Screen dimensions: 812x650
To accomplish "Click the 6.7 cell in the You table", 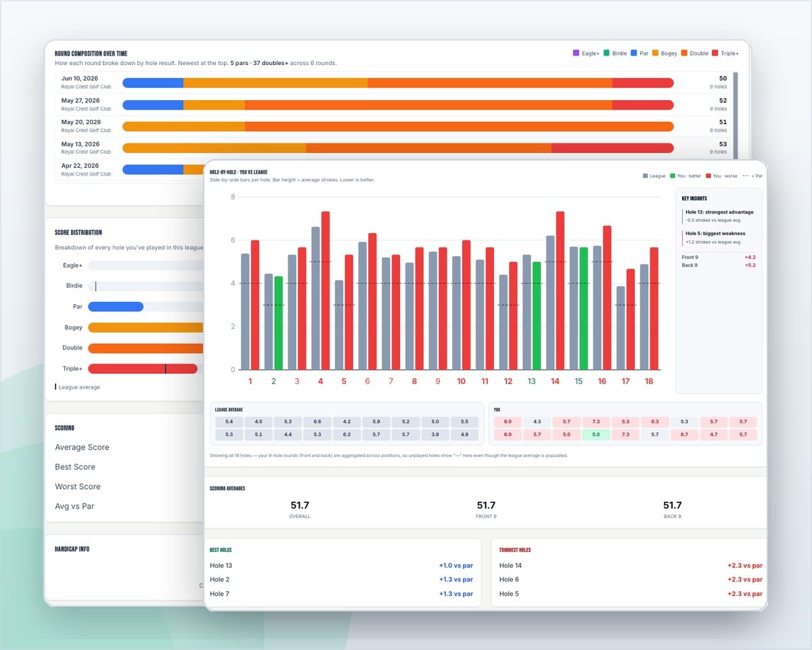I will point(684,435).
